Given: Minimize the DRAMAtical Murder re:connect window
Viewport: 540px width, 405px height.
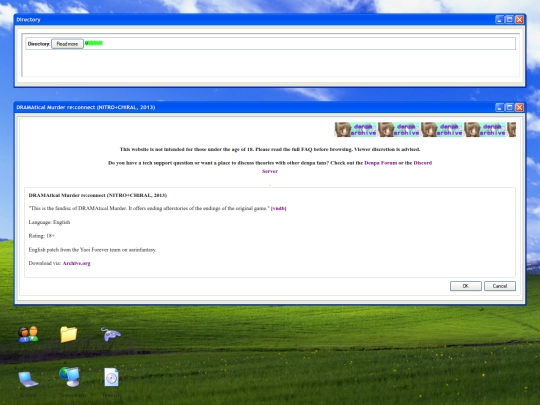Looking at the screenshot, I should coord(500,107).
